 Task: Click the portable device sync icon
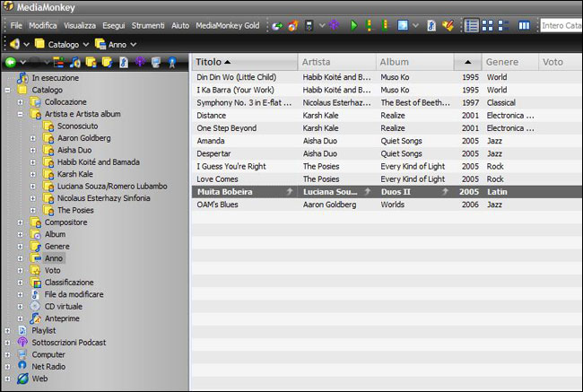click(310, 26)
